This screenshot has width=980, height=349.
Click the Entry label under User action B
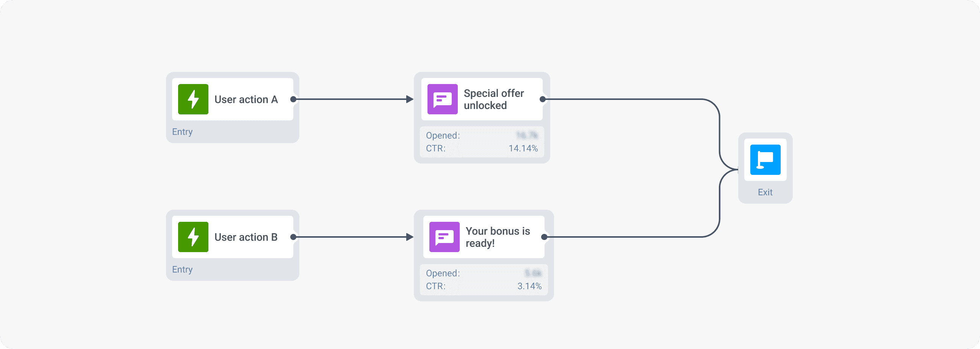182,269
